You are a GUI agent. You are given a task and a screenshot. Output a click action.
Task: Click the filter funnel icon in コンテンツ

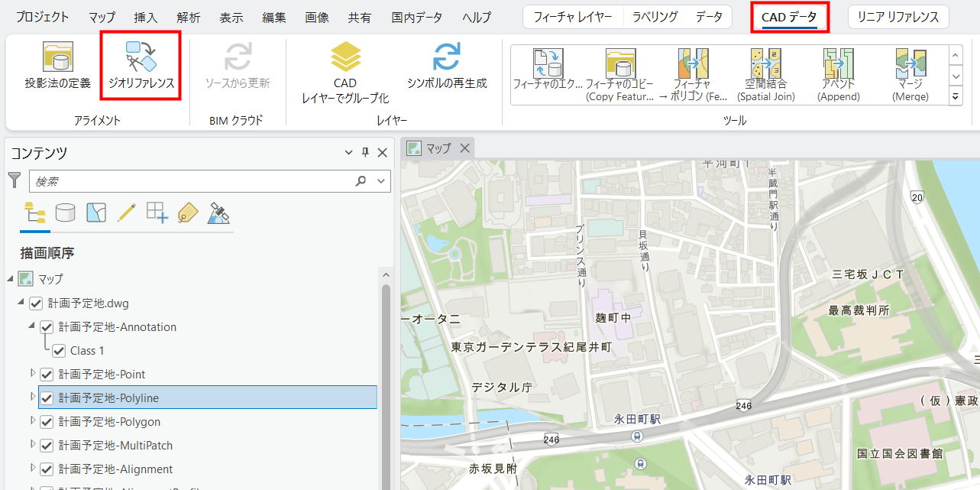[15, 180]
